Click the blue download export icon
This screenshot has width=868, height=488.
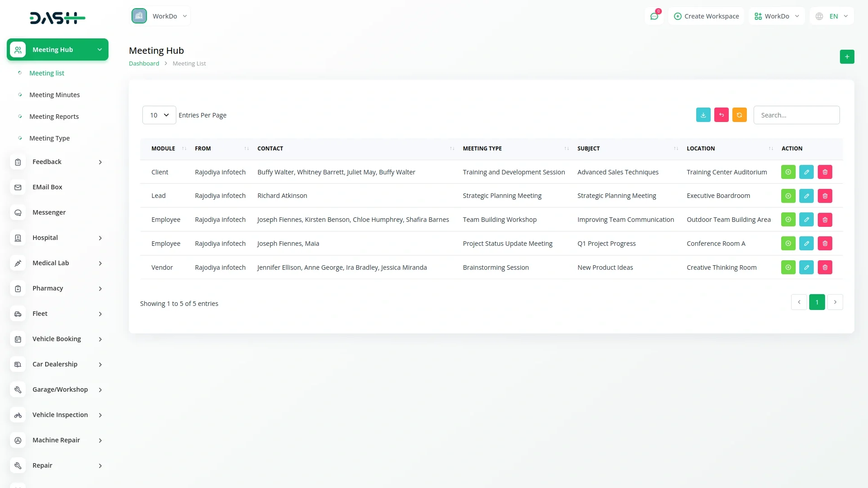pyautogui.click(x=703, y=115)
